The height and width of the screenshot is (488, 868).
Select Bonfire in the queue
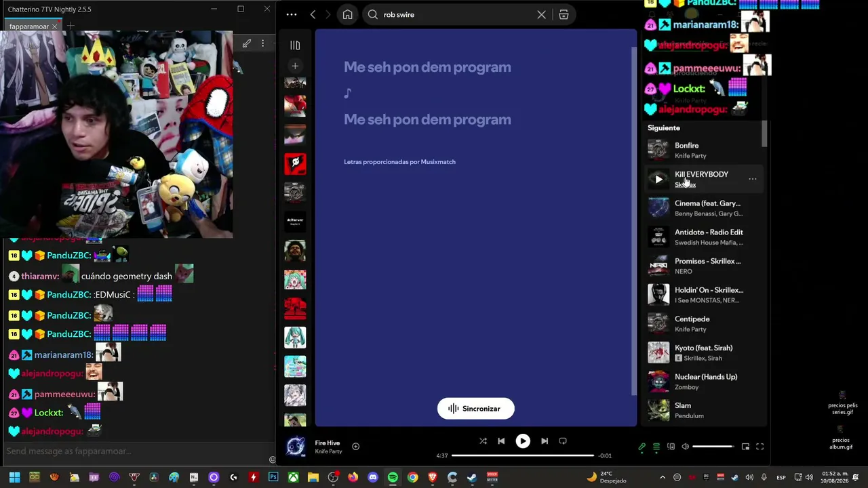[x=703, y=150]
